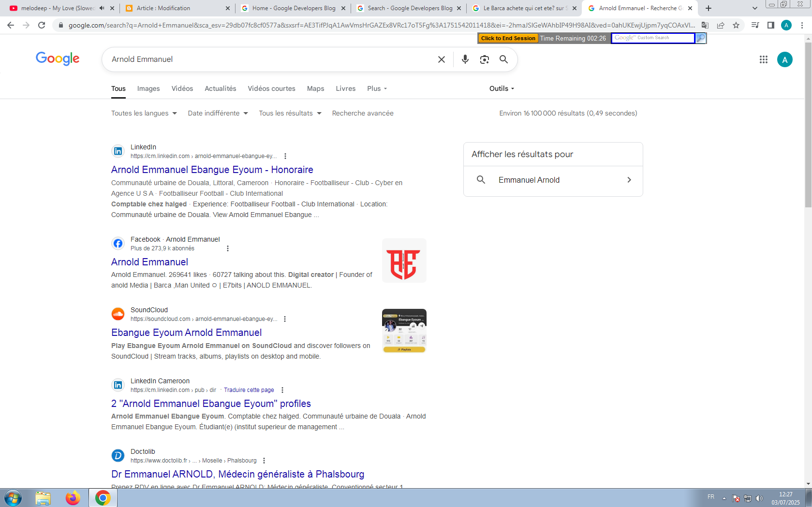Screen dimensions: 812x507
Task: Open the Arnold Emmanuel Facebook result
Action: 149,262
